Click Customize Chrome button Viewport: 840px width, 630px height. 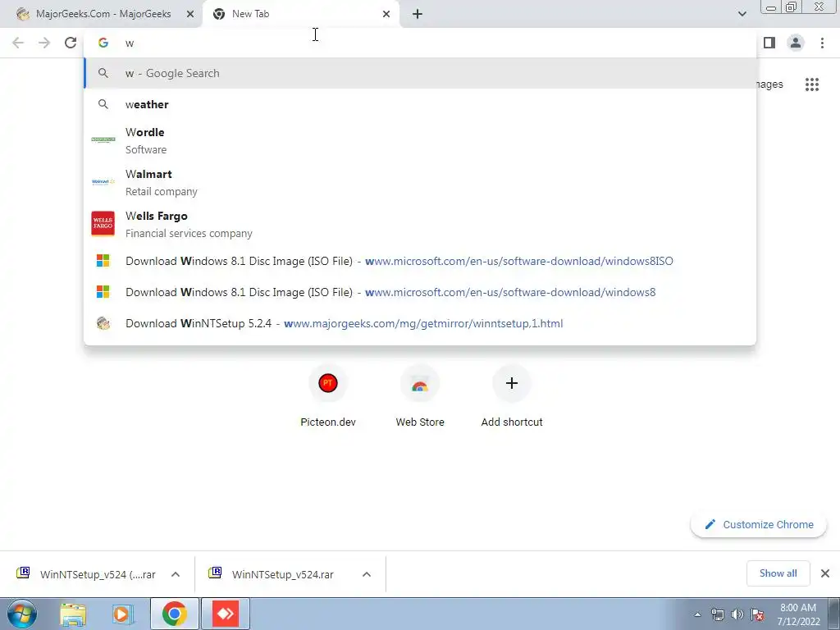click(759, 524)
